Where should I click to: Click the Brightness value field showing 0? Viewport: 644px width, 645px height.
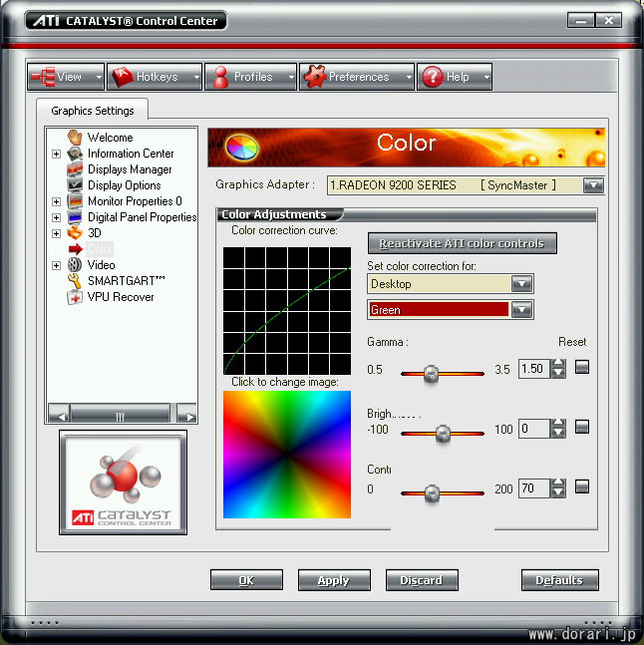(534, 429)
